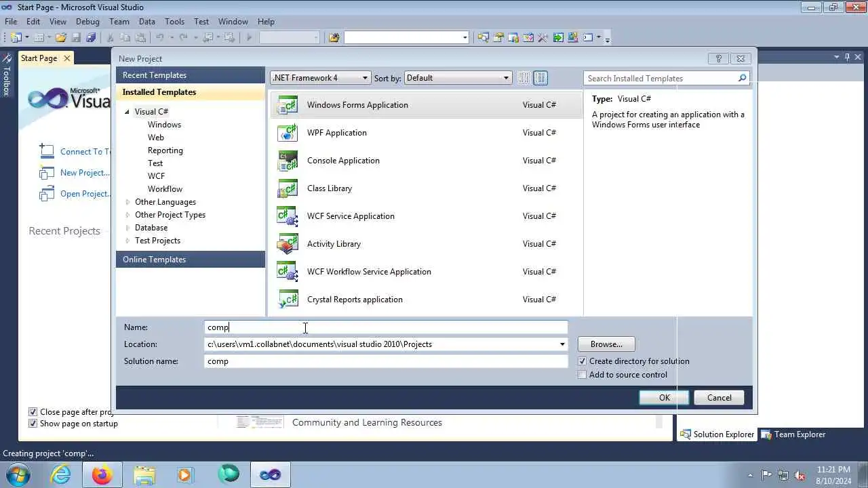This screenshot has width=868, height=488.
Task: Click WCF Workflow Service Application icon
Action: tap(288, 272)
